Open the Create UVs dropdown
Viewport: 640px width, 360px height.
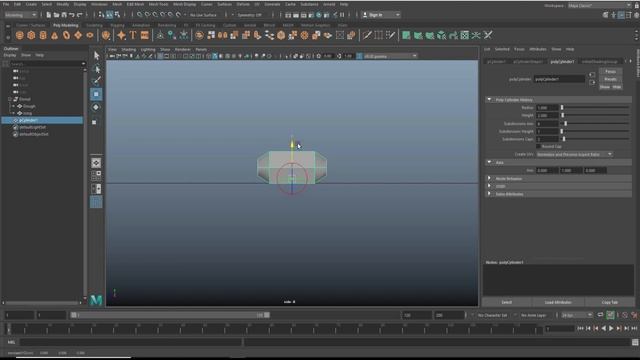pos(574,155)
